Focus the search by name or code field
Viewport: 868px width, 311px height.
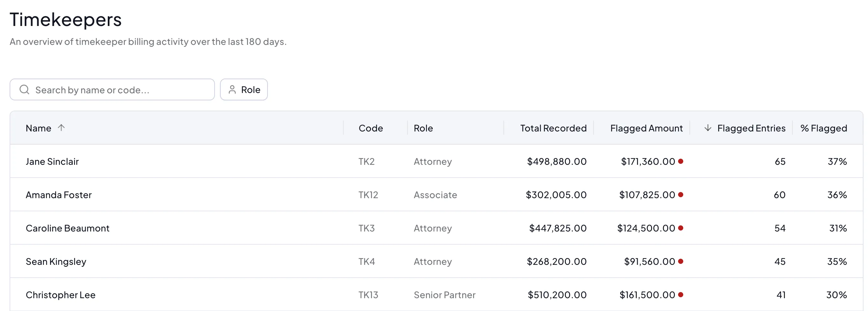(112, 90)
